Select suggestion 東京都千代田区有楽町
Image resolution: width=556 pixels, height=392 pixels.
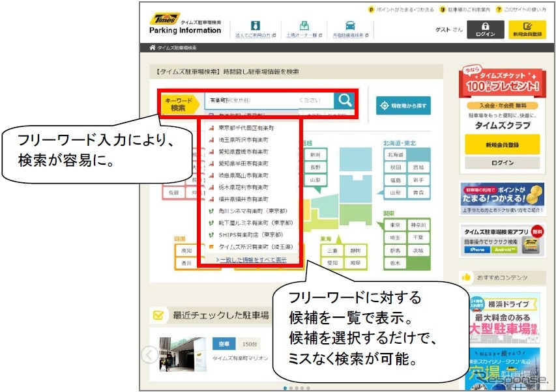(x=246, y=128)
